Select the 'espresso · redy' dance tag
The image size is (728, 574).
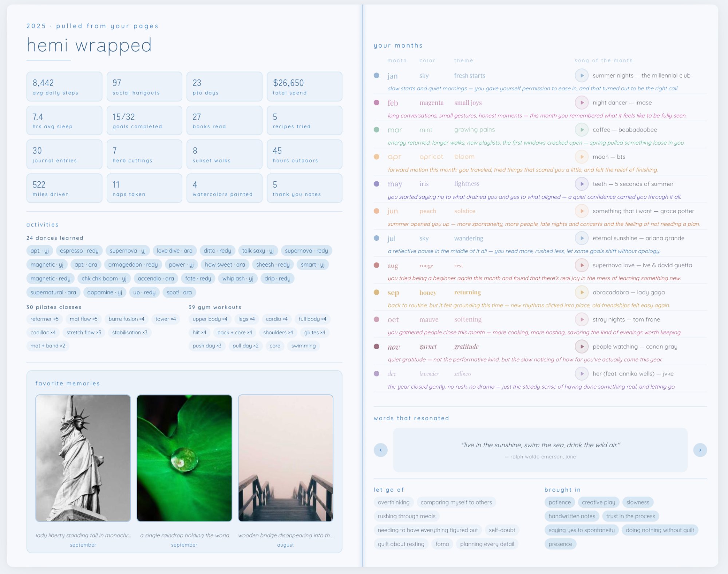coord(79,251)
